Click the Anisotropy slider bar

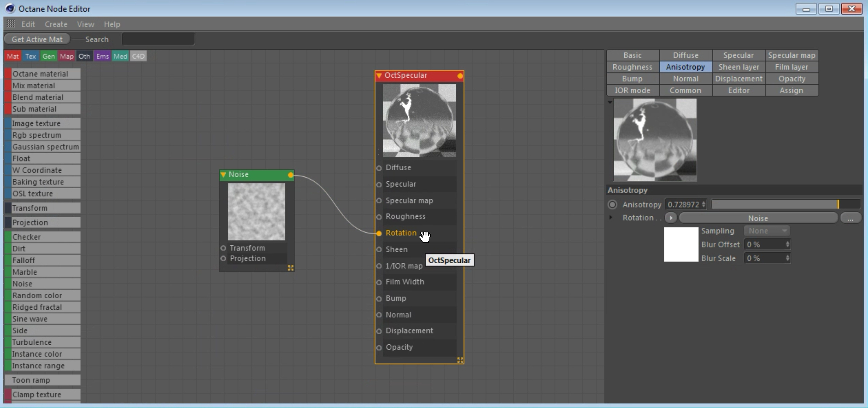[786, 205]
